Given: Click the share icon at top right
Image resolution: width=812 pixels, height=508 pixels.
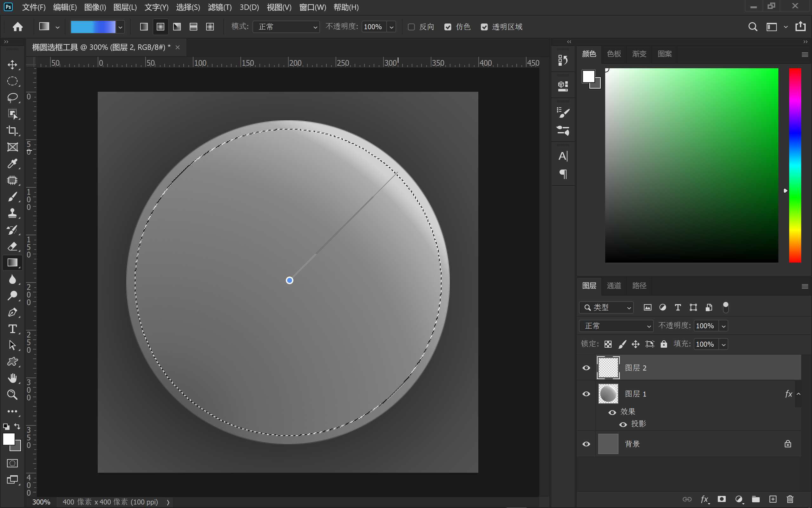Looking at the screenshot, I should [x=800, y=27].
